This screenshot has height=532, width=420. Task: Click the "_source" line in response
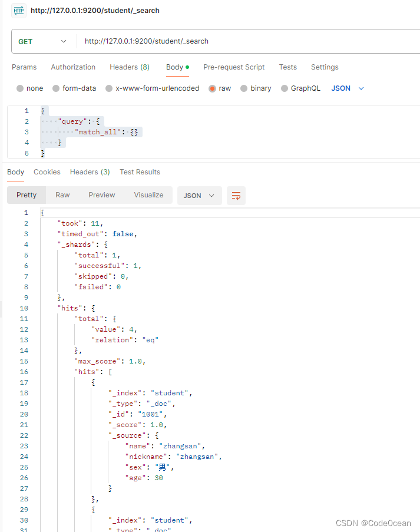click(134, 435)
